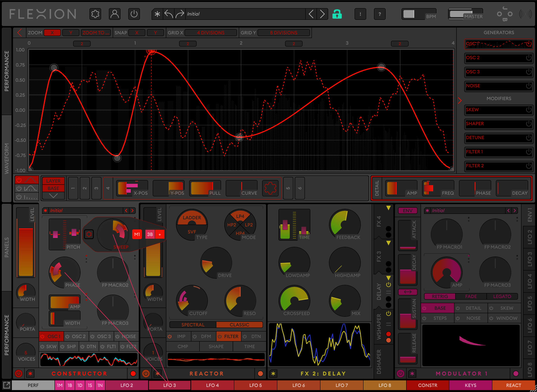Screen dimensions: 537x392
Task: Toggle the green preset lock icon
Action: 337,14
